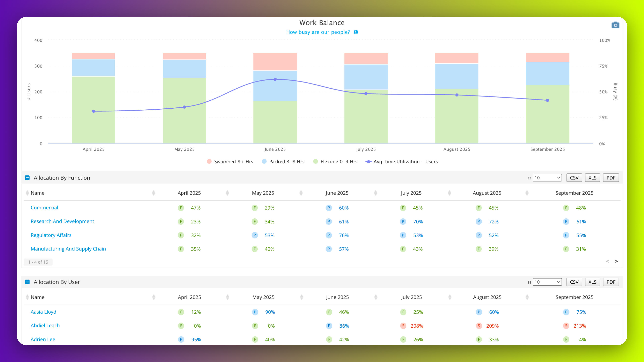Sort user table by June 2025
This screenshot has height=362, width=644.
(337, 297)
